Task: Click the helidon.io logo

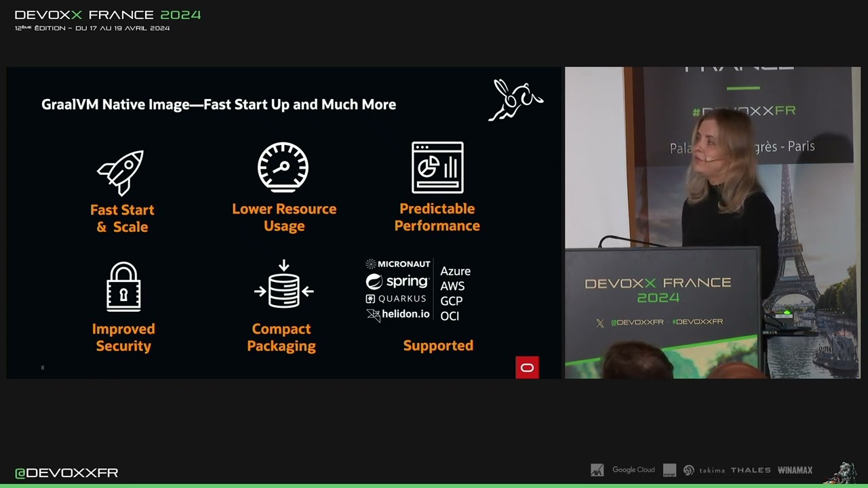Action: tap(398, 314)
